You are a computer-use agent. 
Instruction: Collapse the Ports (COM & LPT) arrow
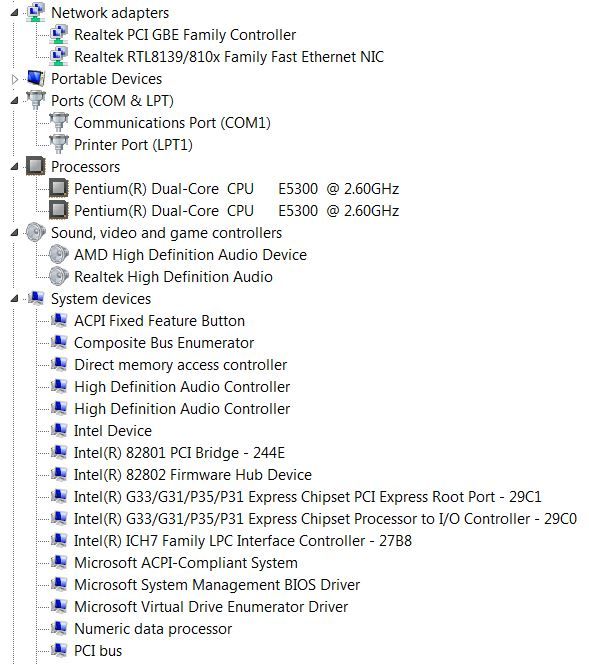[x=15, y=101]
